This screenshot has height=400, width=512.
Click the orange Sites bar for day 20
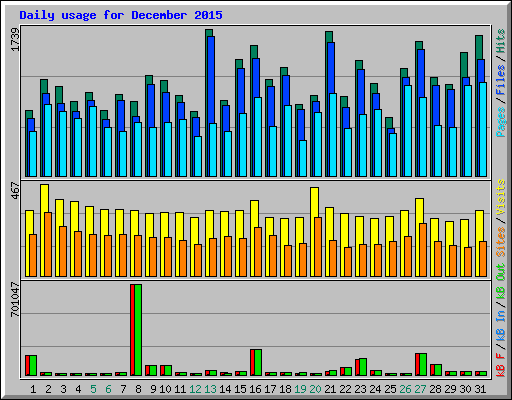pos(318,247)
